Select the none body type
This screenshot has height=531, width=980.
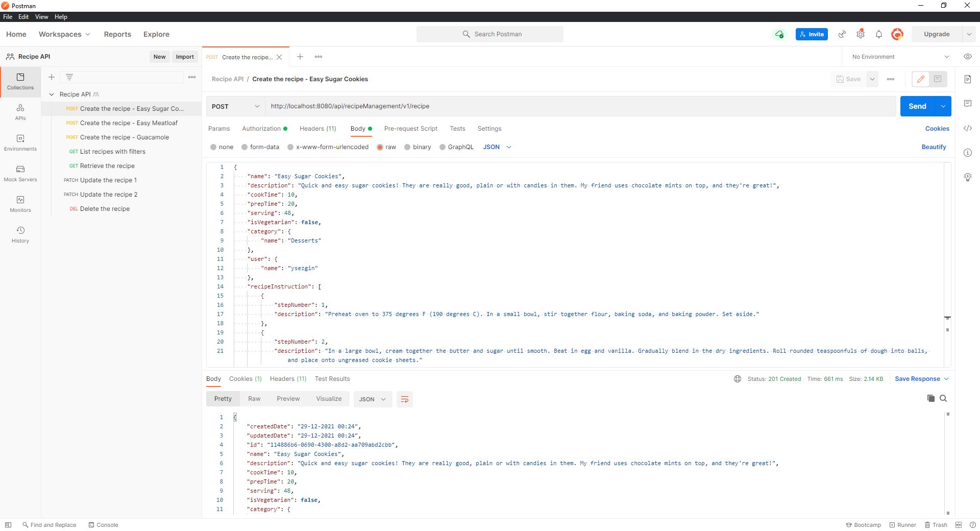(222, 147)
